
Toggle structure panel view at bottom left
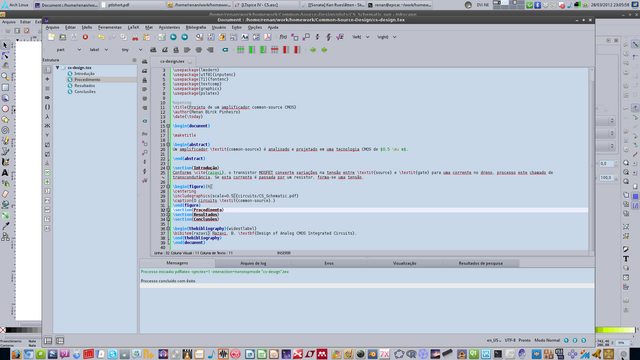pyautogui.click(x=48, y=340)
